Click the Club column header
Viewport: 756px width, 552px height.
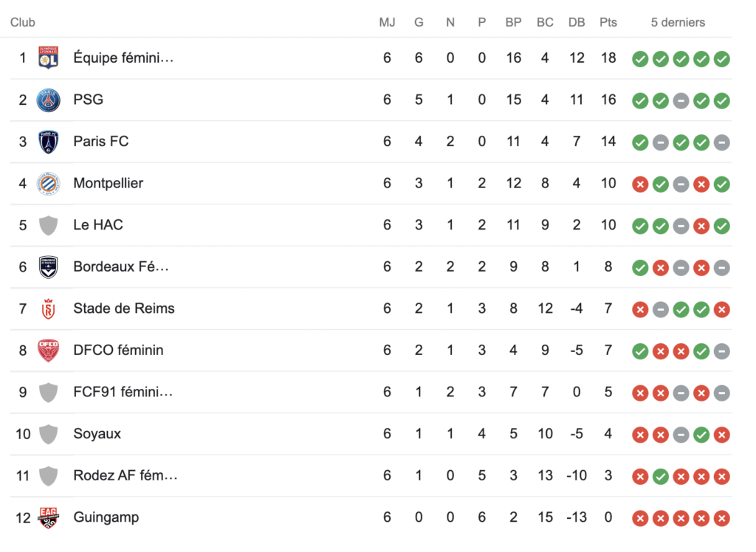point(23,23)
